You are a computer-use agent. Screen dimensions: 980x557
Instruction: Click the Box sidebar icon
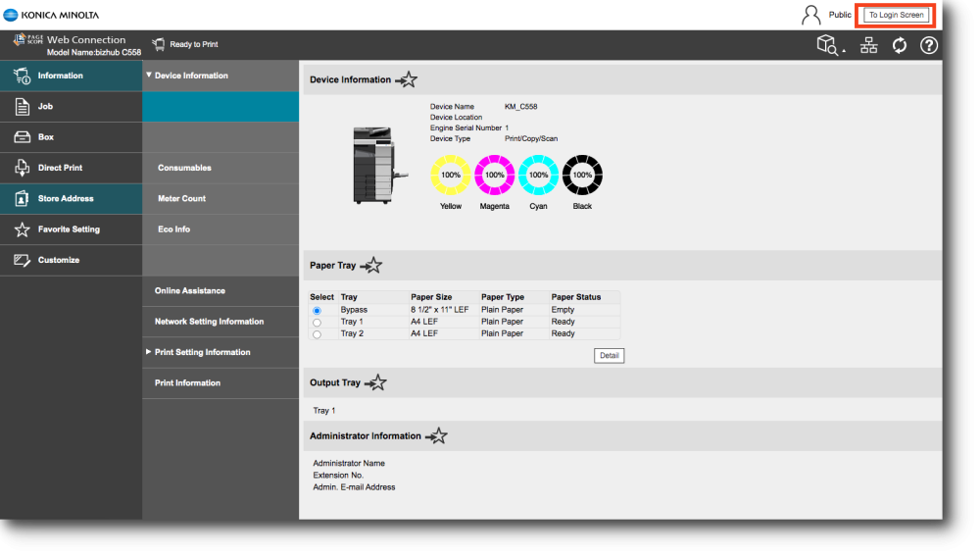click(x=22, y=137)
